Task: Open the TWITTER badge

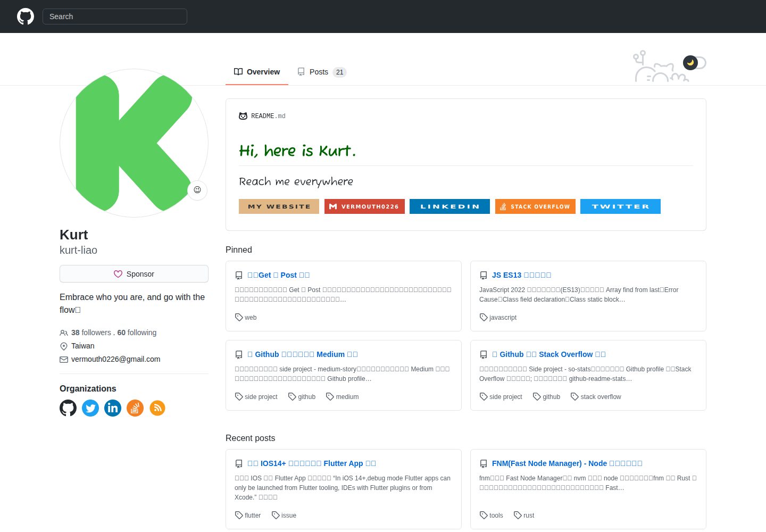Action: click(x=620, y=206)
